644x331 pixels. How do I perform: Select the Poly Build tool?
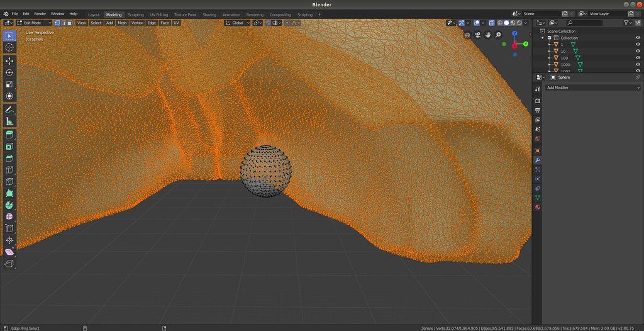(9, 193)
